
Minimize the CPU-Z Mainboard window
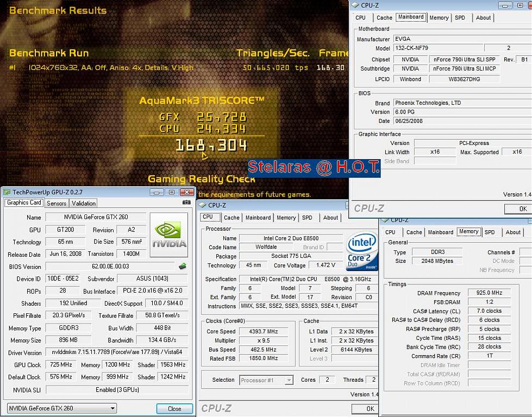click(x=505, y=5)
